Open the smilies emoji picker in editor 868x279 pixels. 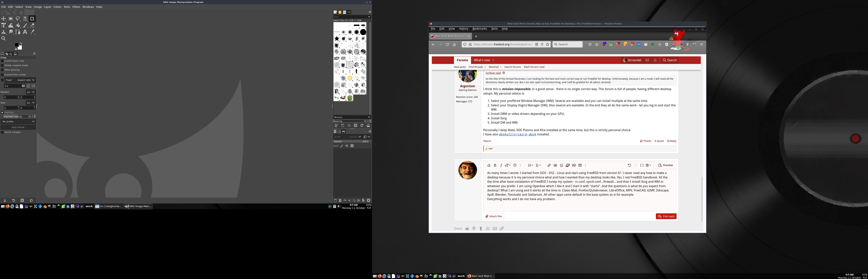561,165
